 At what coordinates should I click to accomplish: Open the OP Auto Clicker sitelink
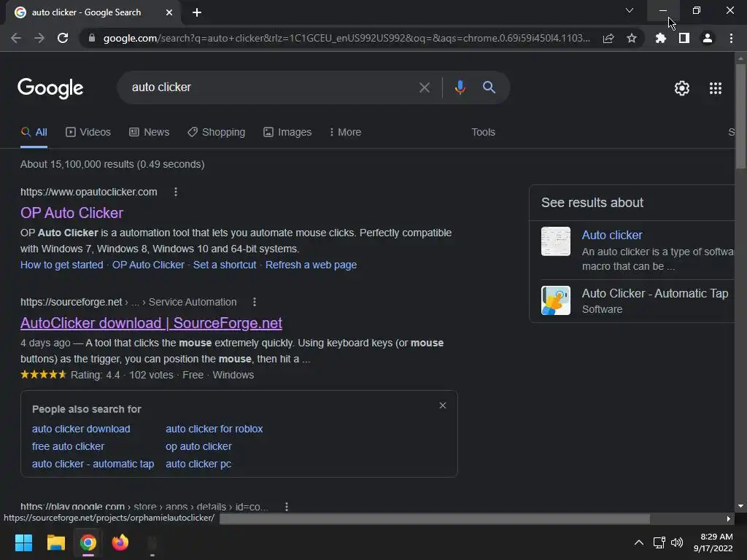148,265
